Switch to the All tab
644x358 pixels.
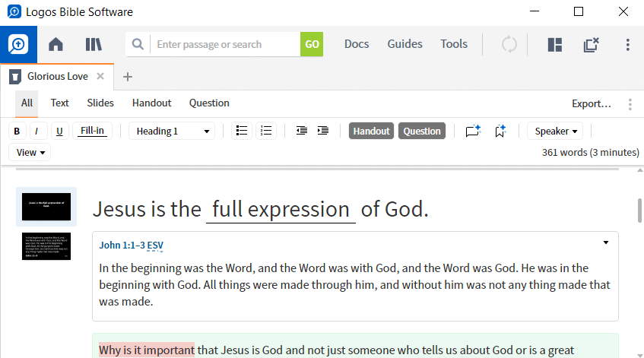[27, 103]
